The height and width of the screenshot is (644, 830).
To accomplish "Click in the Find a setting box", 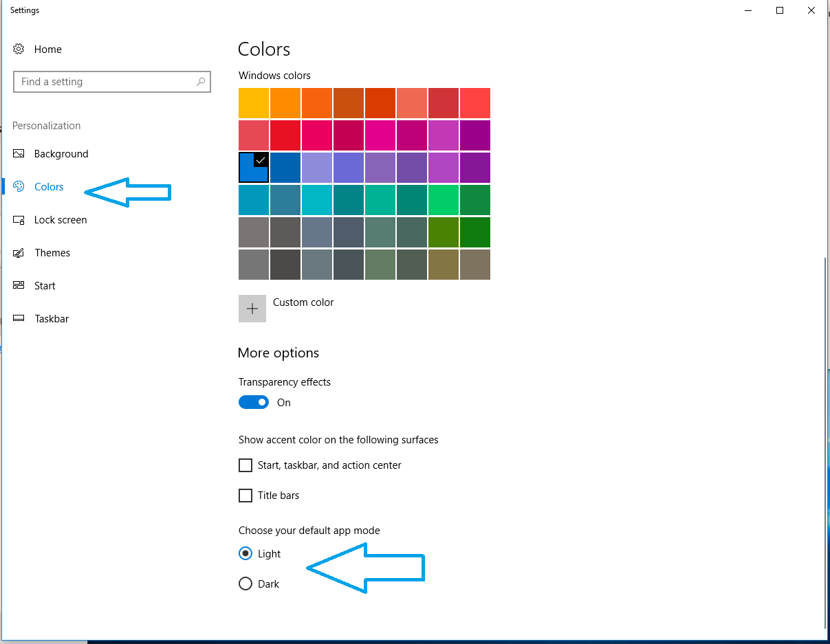I will tap(103, 82).
